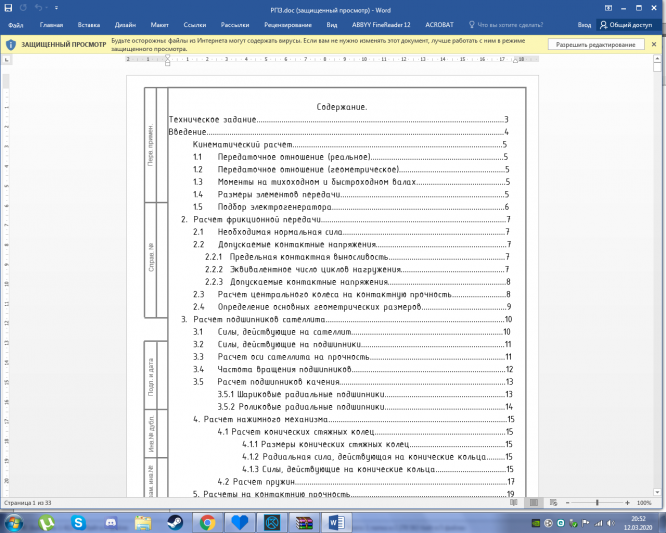Click the ЗАЩИЩЕННЫЙ ПРОСМОТР label in message bar
The width and height of the screenshot is (666, 533).
pyautogui.click(x=64, y=45)
